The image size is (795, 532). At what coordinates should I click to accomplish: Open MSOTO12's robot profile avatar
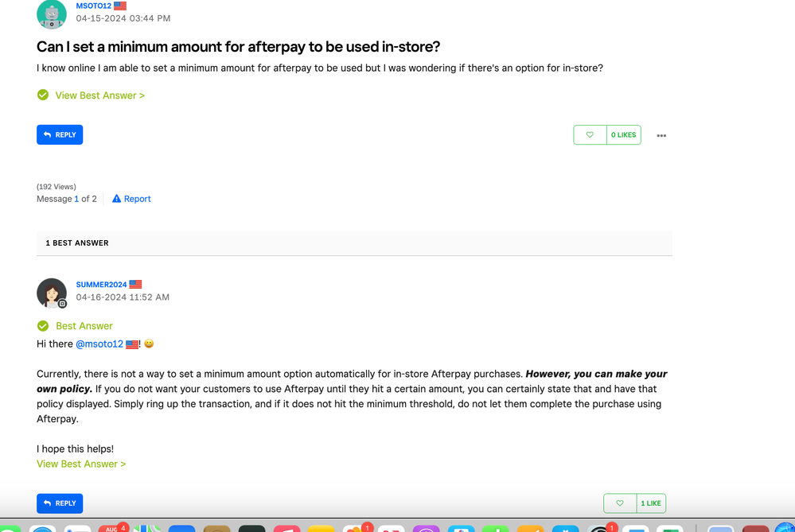[x=52, y=14]
